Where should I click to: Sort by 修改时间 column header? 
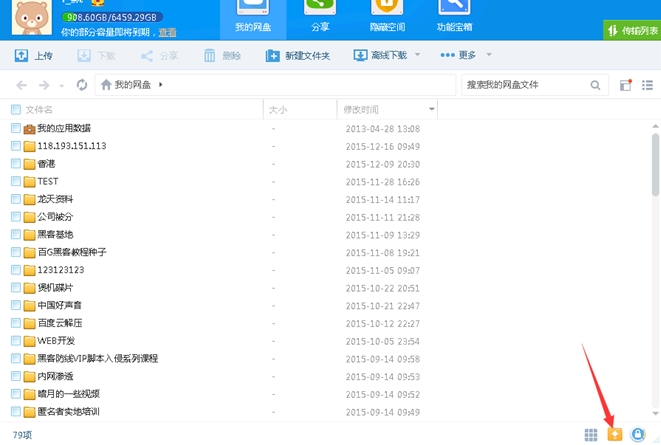coord(361,110)
